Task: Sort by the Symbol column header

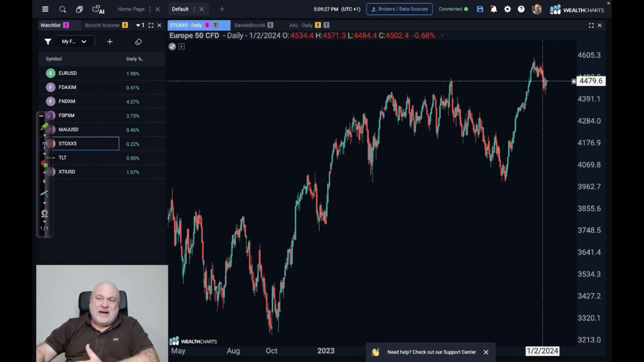Action: click(x=54, y=59)
